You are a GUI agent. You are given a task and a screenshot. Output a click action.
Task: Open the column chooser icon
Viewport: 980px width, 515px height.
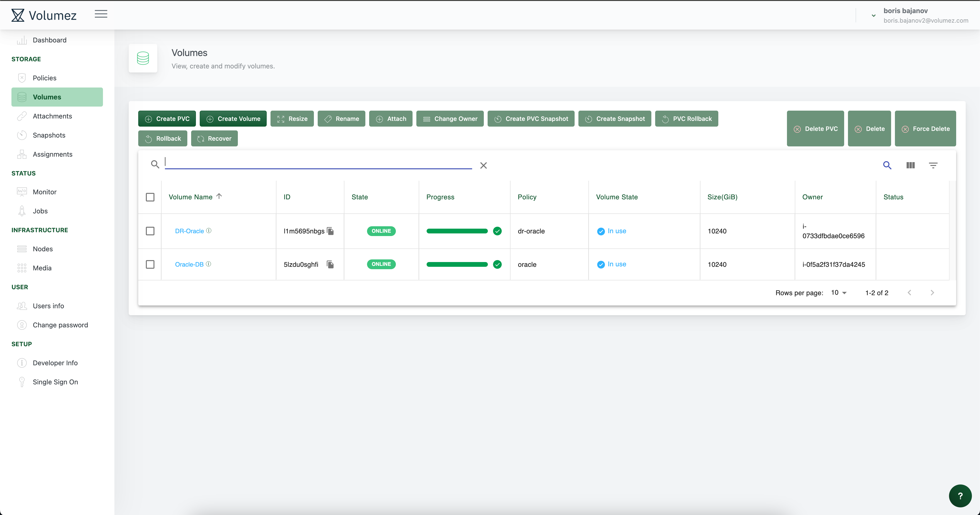910,165
